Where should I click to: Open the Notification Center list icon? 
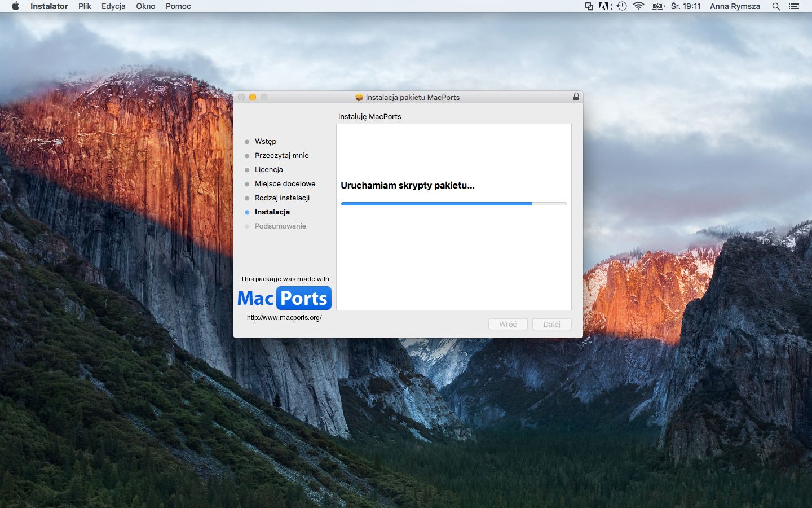pyautogui.click(x=794, y=6)
